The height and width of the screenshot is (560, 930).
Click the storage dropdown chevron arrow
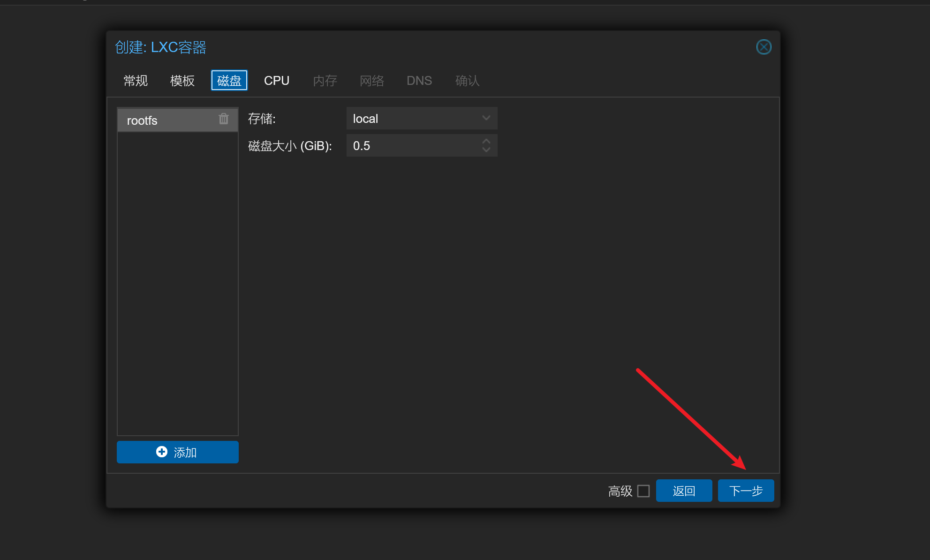(486, 119)
